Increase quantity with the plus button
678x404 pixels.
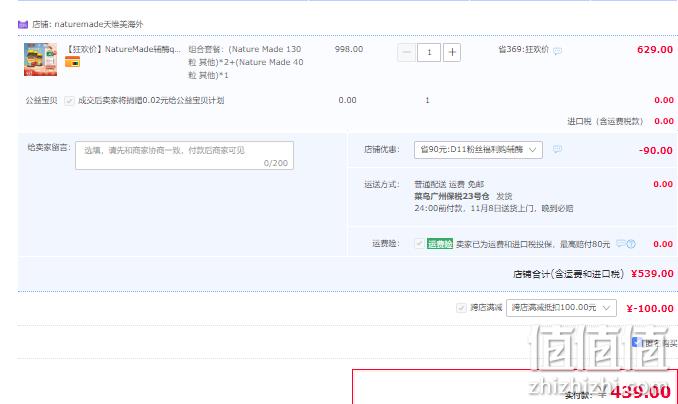pos(452,52)
